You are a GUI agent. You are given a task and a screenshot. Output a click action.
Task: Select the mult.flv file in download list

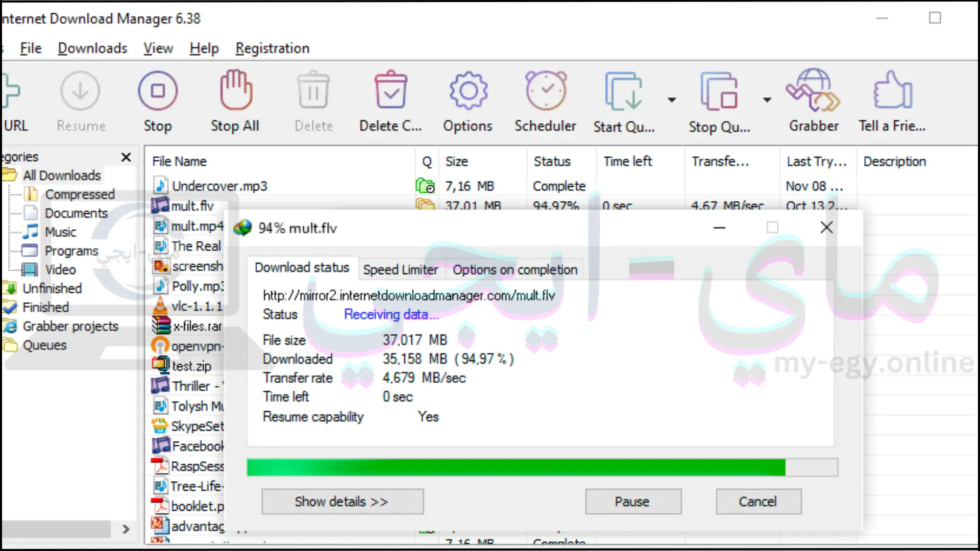192,206
